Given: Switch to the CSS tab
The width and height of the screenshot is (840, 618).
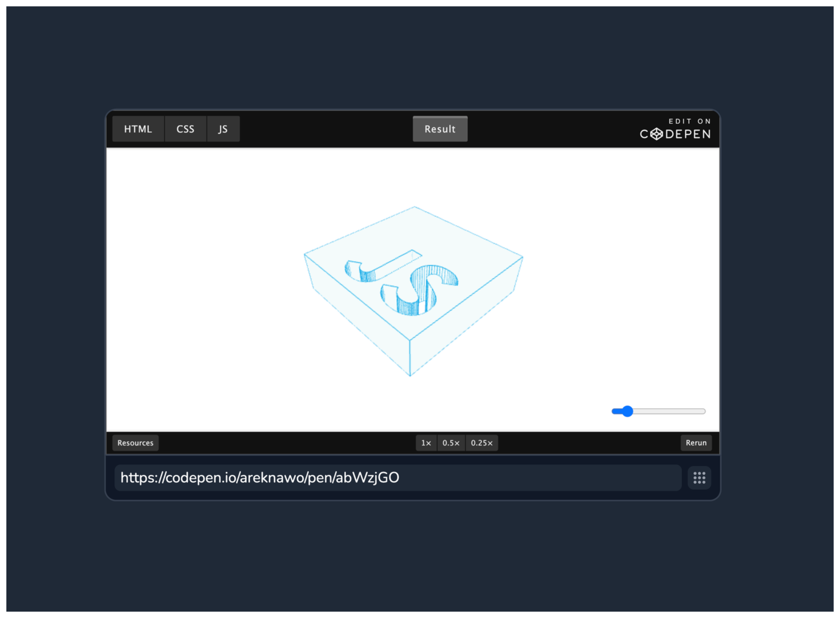Looking at the screenshot, I should pyautogui.click(x=186, y=129).
